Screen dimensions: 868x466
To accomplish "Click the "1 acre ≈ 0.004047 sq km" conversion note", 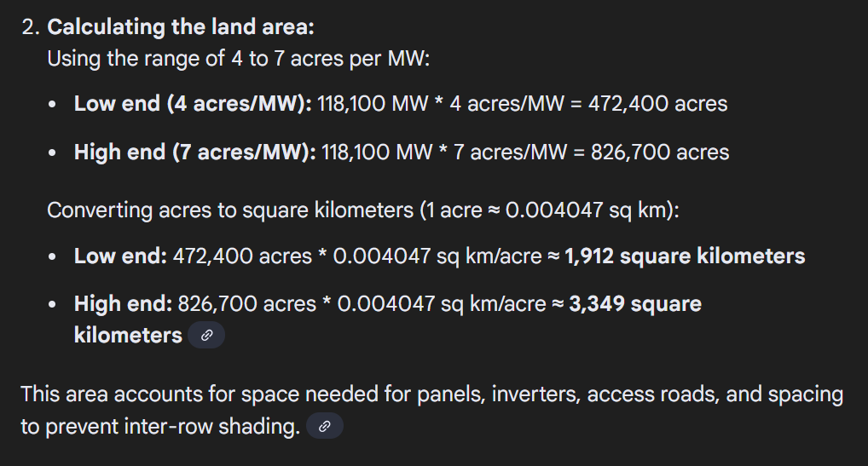I will [x=547, y=210].
